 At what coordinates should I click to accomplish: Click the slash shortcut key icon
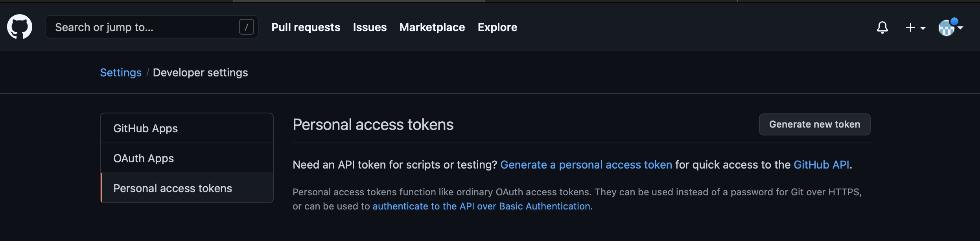tap(247, 27)
